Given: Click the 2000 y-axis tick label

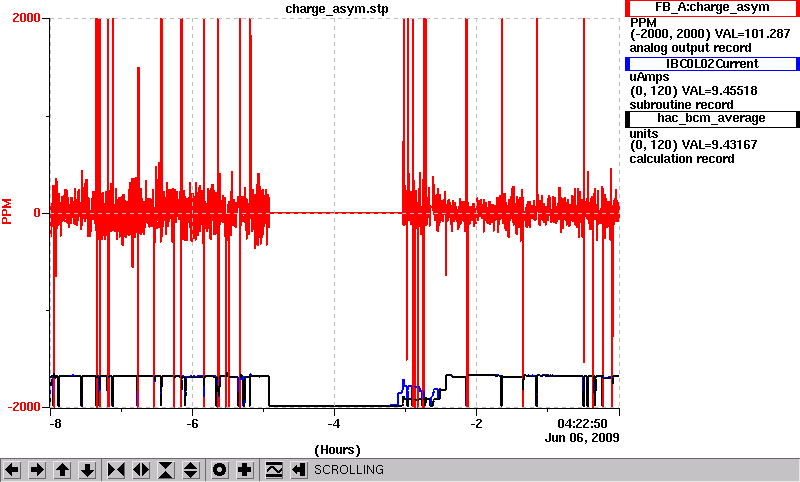Looking at the screenshot, I should pos(27,18).
